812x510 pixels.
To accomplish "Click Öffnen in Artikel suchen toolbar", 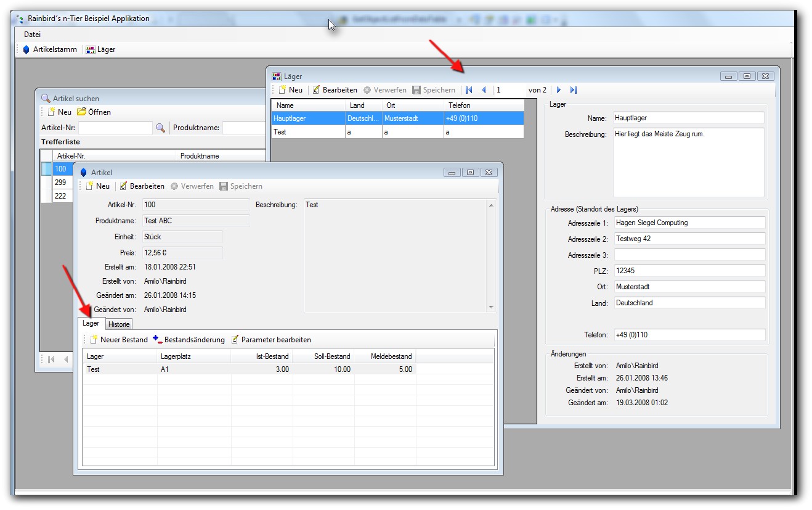I will pos(94,112).
